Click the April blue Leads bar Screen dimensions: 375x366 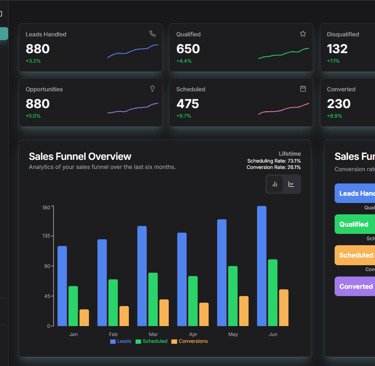pyautogui.click(x=182, y=279)
